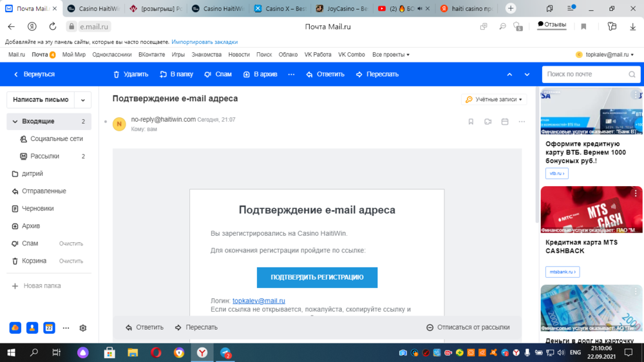The width and height of the screenshot is (644, 362).
Task: Switch to haiti casino search tab
Action: pyautogui.click(x=466, y=8)
